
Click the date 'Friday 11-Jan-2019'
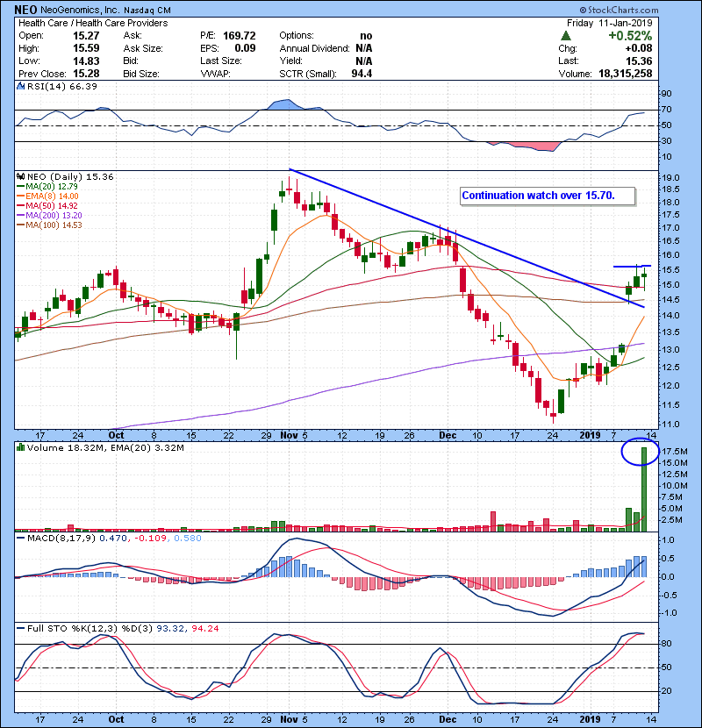pos(609,23)
